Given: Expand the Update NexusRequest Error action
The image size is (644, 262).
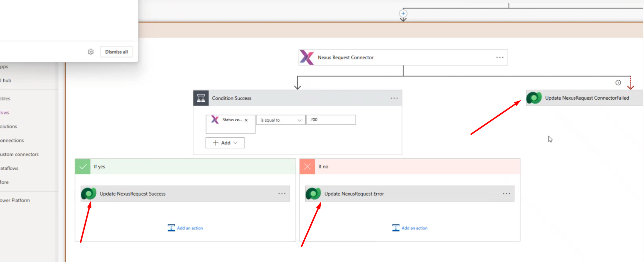Looking at the screenshot, I should pos(410,194).
